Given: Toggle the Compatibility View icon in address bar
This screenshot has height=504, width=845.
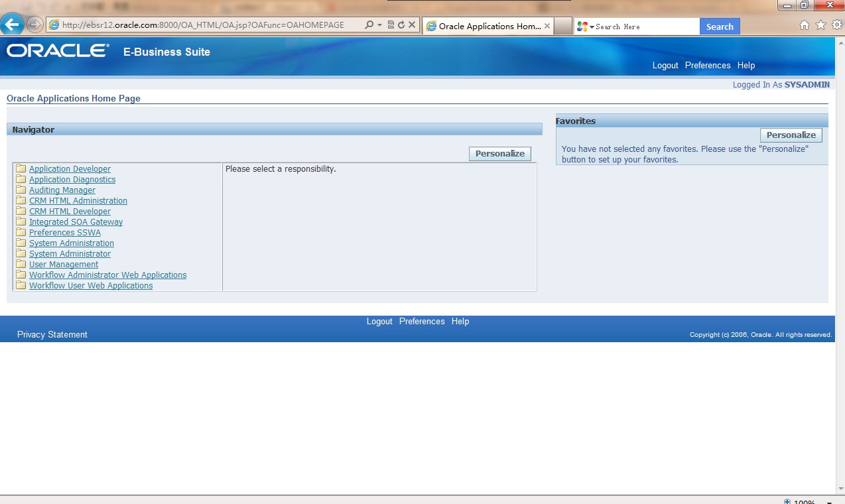Looking at the screenshot, I should 391,25.
